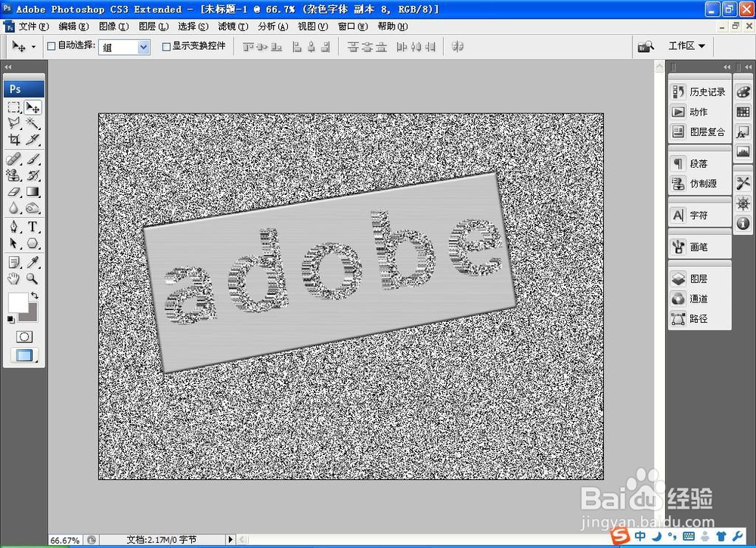This screenshot has width=756, height=548.
Task: Open the 图像 menu
Action: tap(113, 26)
